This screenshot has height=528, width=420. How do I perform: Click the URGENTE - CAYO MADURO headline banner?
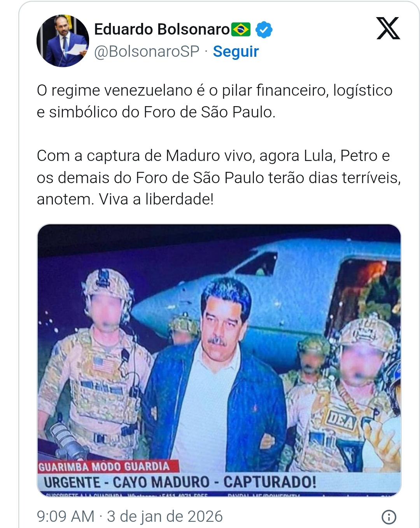180,483
